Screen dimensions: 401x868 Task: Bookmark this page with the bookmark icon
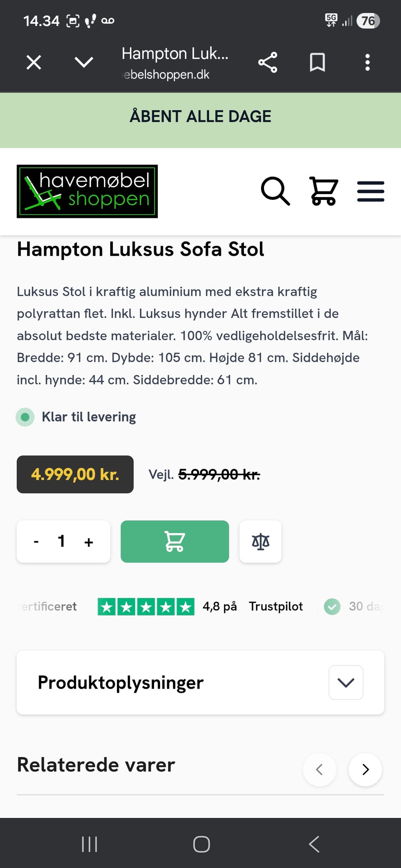317,63
